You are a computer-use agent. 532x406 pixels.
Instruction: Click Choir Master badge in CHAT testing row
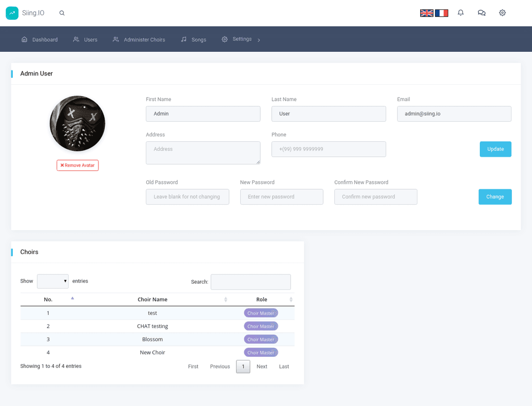point(261,326)
